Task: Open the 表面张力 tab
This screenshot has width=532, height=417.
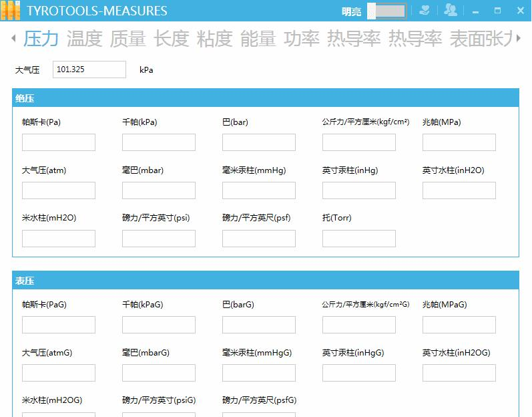Action: pos(481,38)
